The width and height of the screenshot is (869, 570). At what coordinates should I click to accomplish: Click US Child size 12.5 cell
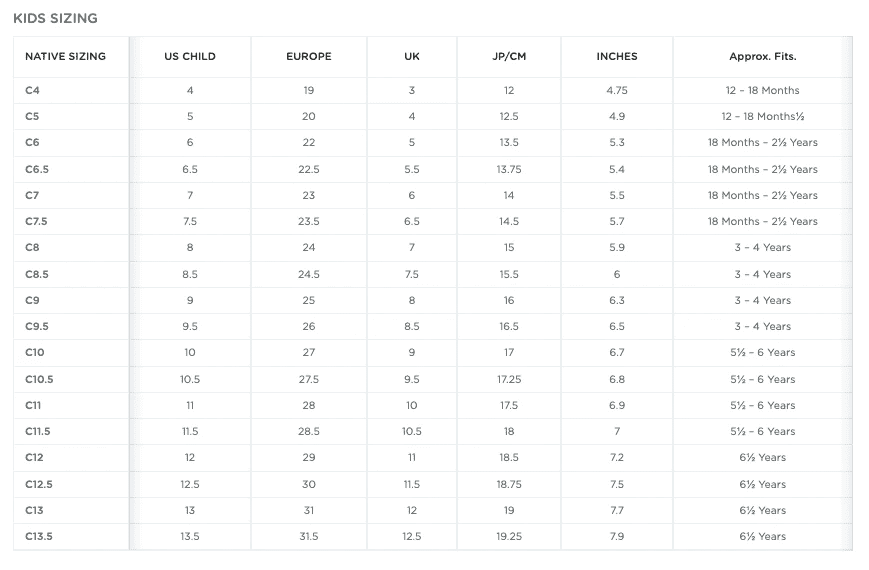tap(190, 485)
